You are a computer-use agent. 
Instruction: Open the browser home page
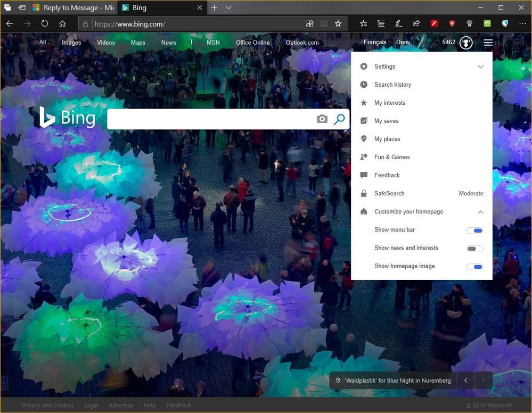(62, 24)
